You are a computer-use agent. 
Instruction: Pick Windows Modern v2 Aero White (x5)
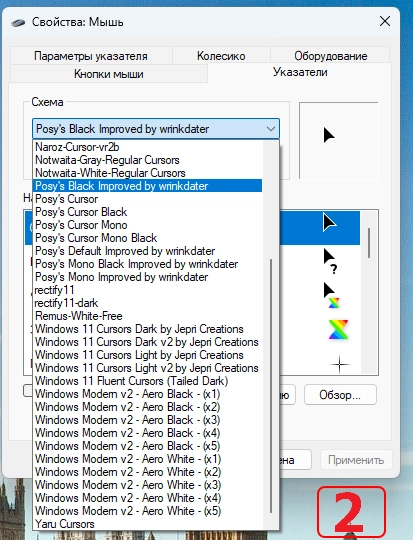(x=147, y=511)
